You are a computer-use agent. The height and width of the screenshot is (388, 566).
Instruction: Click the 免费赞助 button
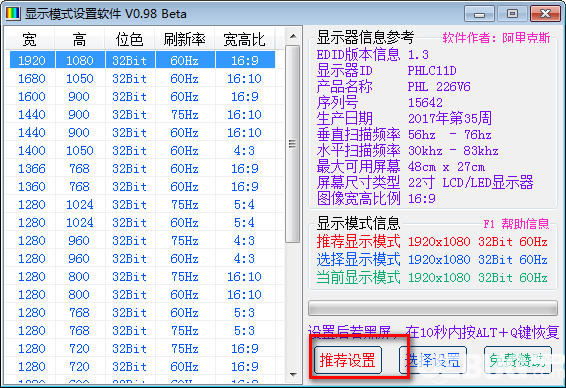[517, 360]
